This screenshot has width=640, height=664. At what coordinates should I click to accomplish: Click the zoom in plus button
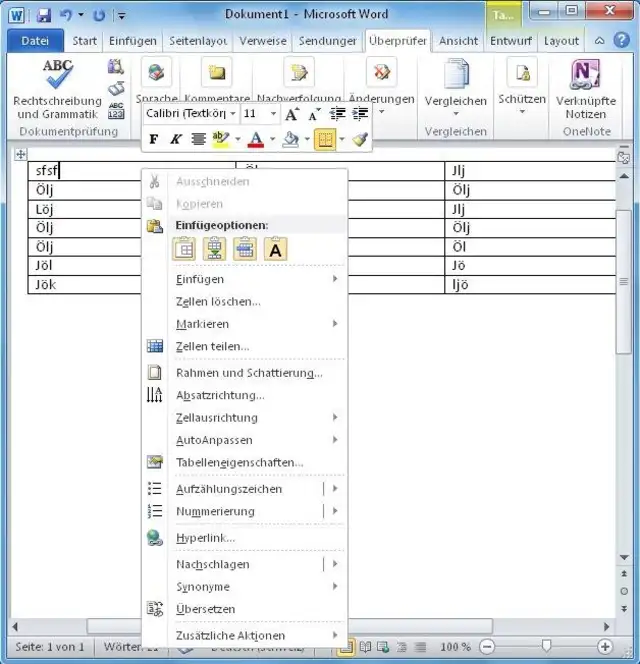(x=605, y=647)
